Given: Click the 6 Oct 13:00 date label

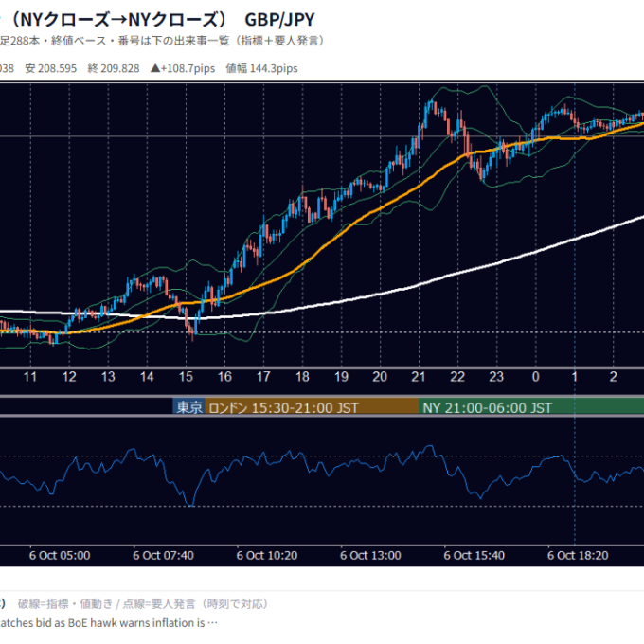Looking at the screenshot, I should click(x=370, y=555).
